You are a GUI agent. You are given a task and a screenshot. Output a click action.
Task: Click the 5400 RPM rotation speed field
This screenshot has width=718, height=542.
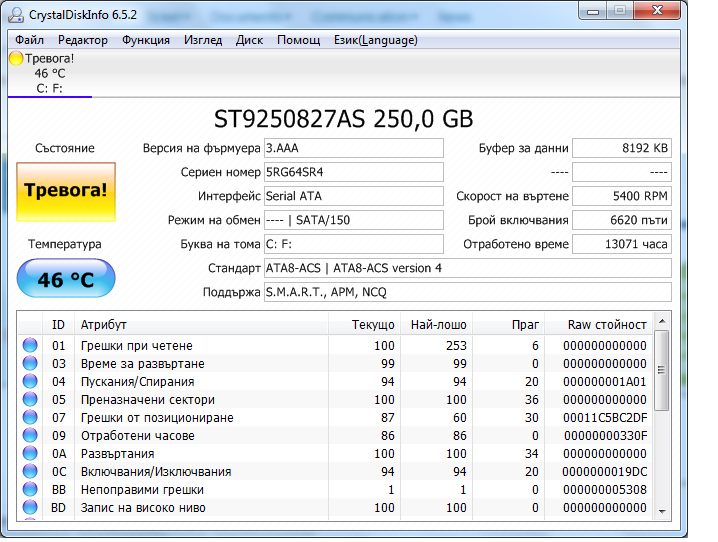tap(622, 196)
